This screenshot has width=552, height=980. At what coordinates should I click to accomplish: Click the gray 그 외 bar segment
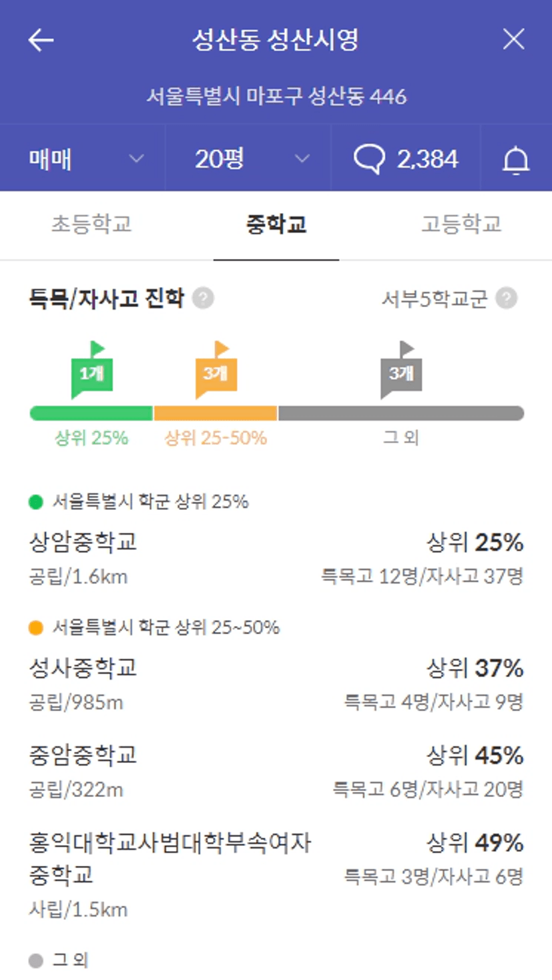(x=401, y=413)
